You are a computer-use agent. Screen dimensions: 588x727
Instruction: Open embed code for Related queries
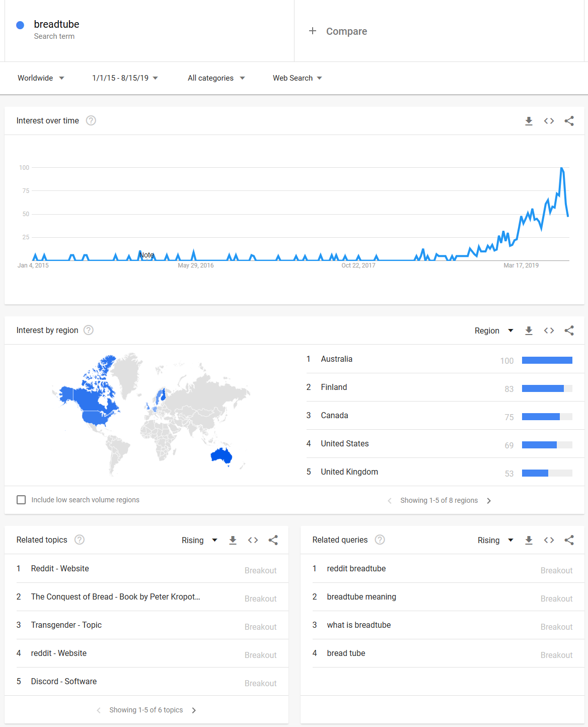click(549, 540)
